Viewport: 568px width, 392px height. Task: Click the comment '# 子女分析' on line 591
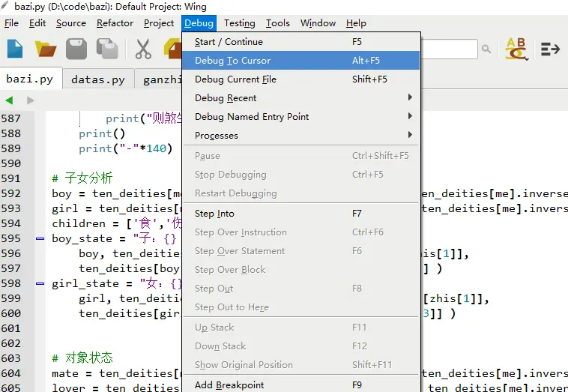click(82, 178)
